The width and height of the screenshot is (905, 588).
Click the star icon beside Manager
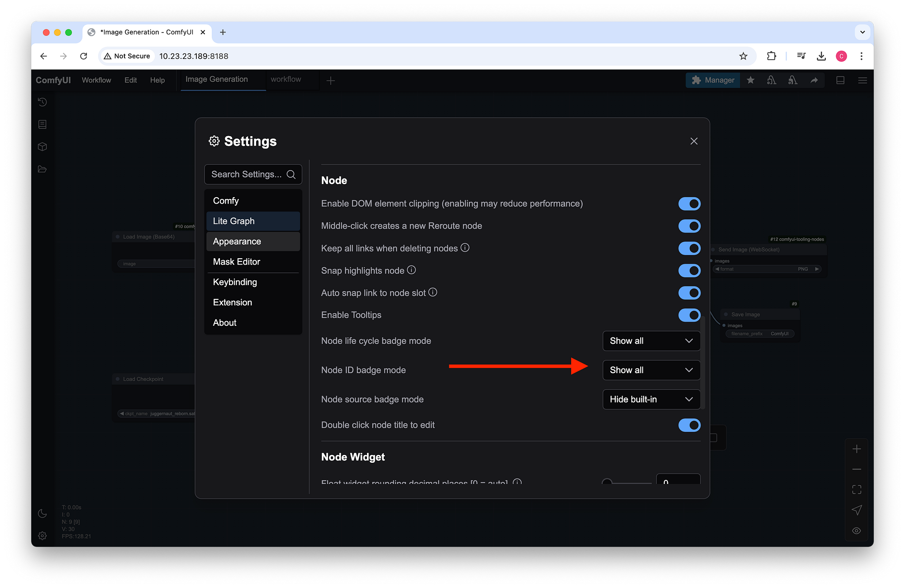point(751,80)
